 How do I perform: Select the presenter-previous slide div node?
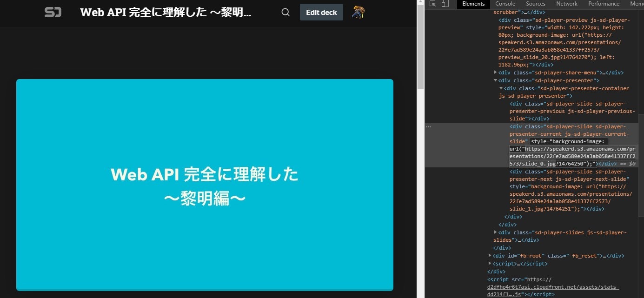[x=572, y=111]
